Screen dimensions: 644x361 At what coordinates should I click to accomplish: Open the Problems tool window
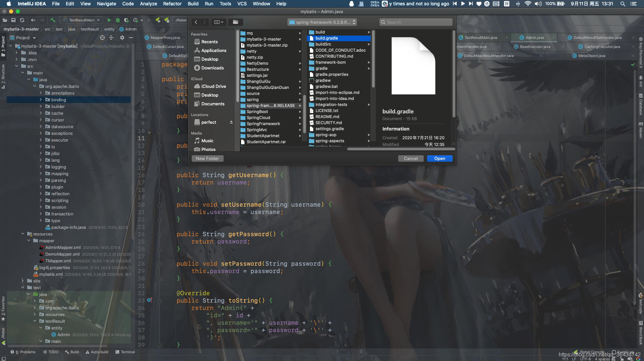pos(23,352)
